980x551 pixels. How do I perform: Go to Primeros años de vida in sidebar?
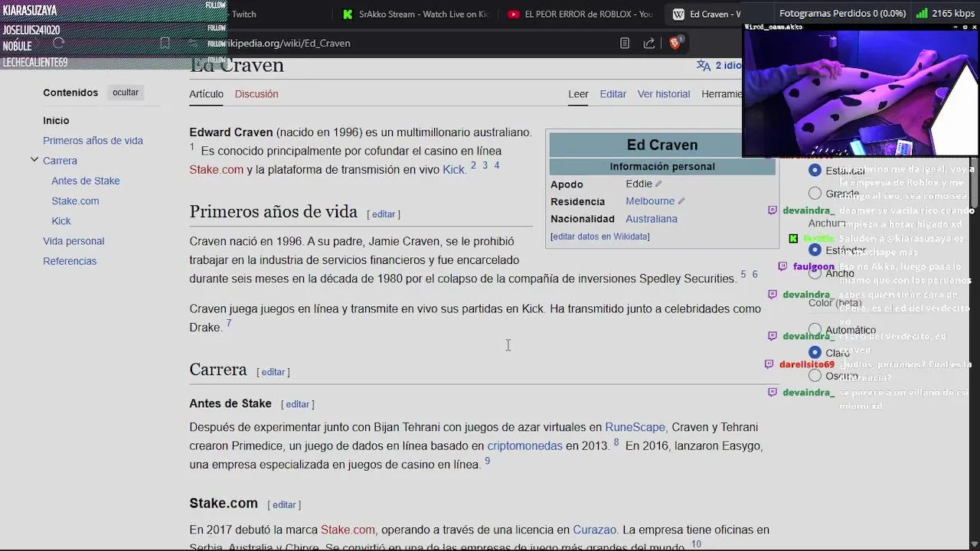(x=93, y=141)
